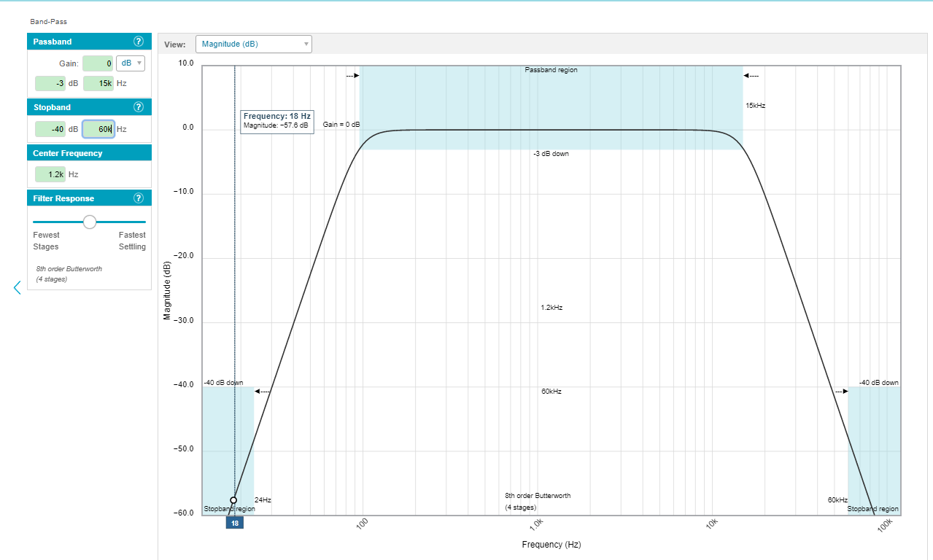Select the lower stopband arrow marker at 24Hz
Viewport: 933px width, 560px height.
point(262,392)
